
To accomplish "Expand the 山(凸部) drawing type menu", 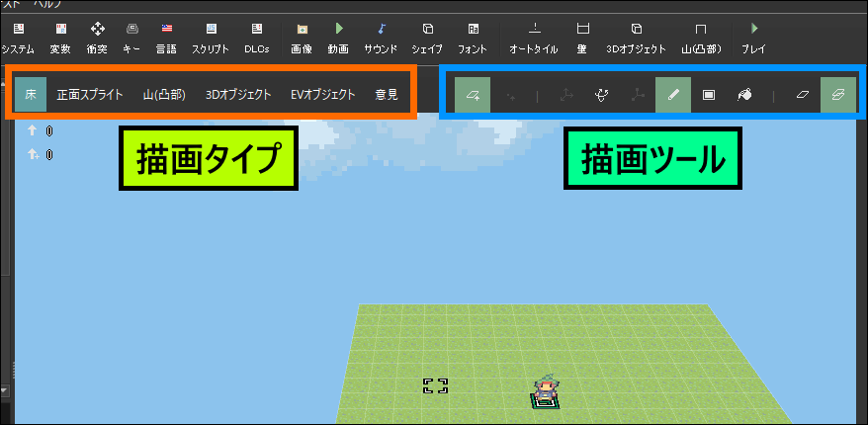I will click(x=163, y=95).
